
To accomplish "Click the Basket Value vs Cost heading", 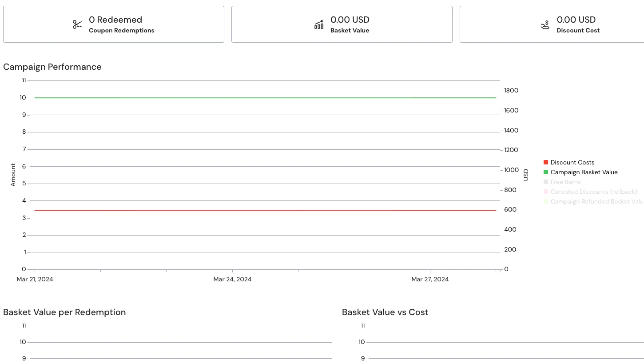I will [385, 312].
